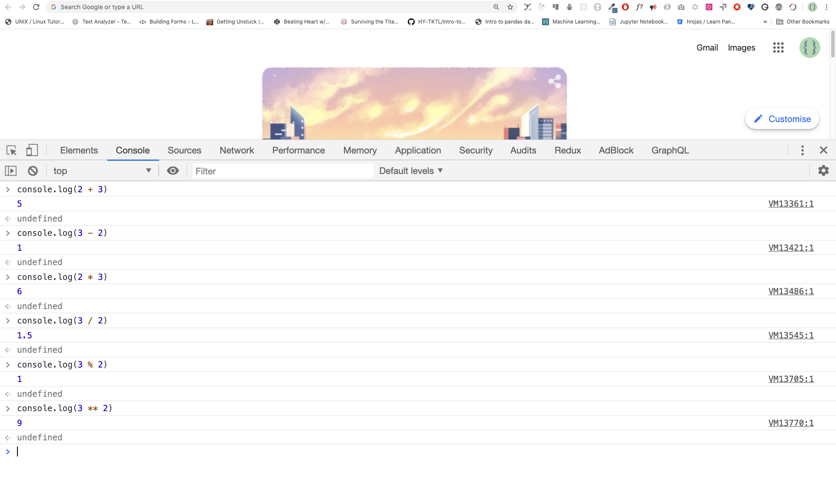Open the VM13770:1 source link
This screenshot has width=836, height=504.
pyautogui.click(x=790, y=422)
